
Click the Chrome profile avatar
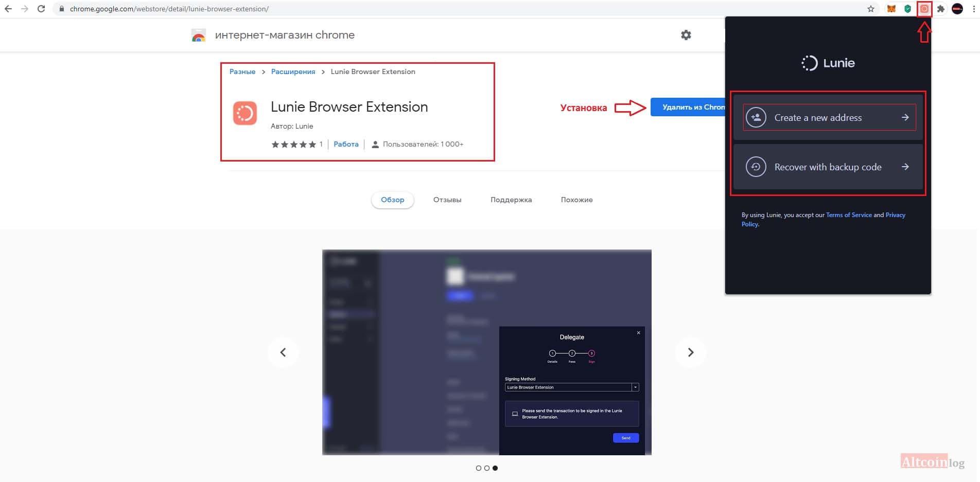[957, 9]
